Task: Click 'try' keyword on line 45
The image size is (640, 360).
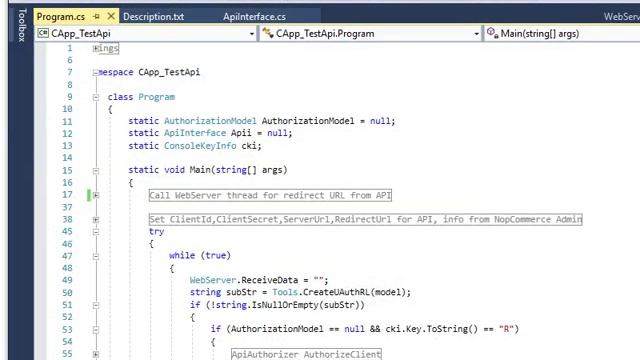Action: 156,231
